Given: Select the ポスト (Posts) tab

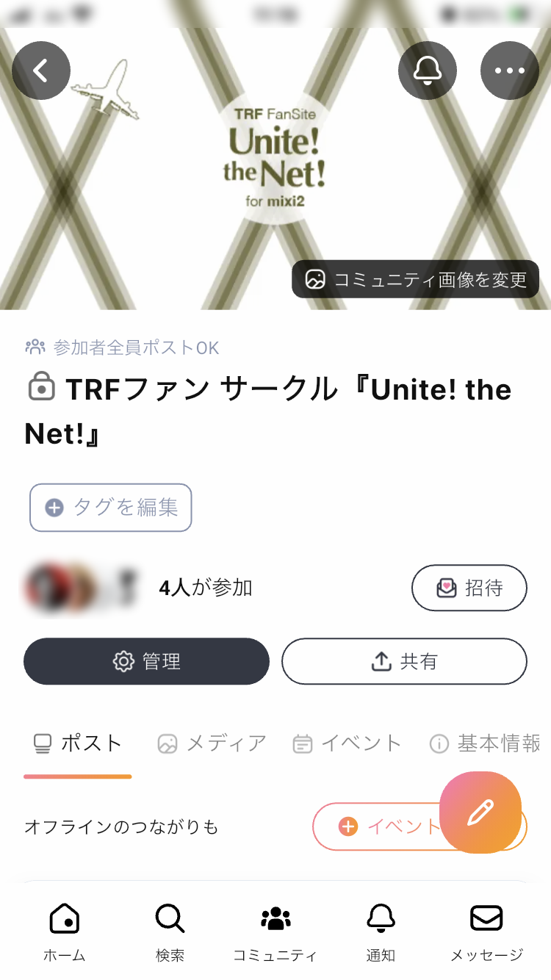Looking at the screenshot, I should [78, 743].
